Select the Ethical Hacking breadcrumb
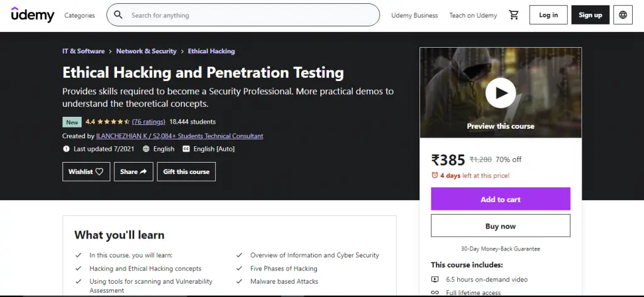Viewport: 644px width, 297px height. click(211, 51)
